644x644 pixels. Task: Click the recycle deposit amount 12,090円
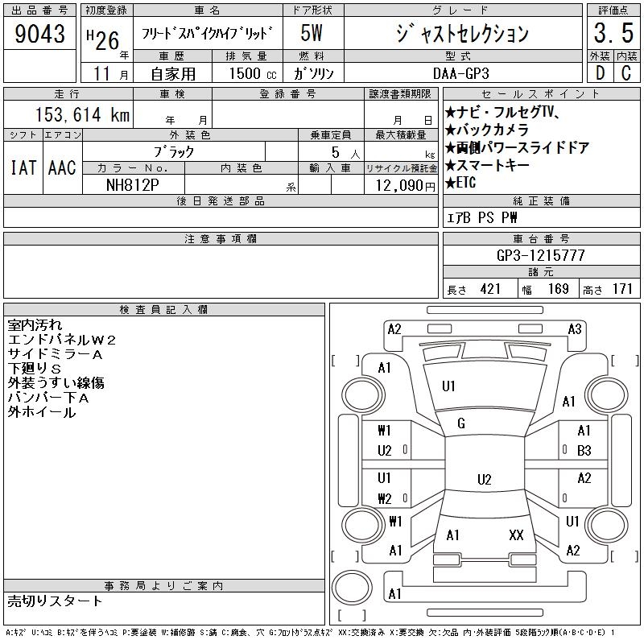[x=401, y=185]
